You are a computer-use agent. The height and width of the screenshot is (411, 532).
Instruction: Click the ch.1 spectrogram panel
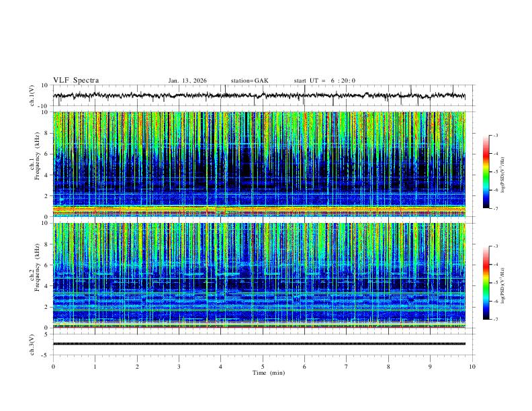259,164
